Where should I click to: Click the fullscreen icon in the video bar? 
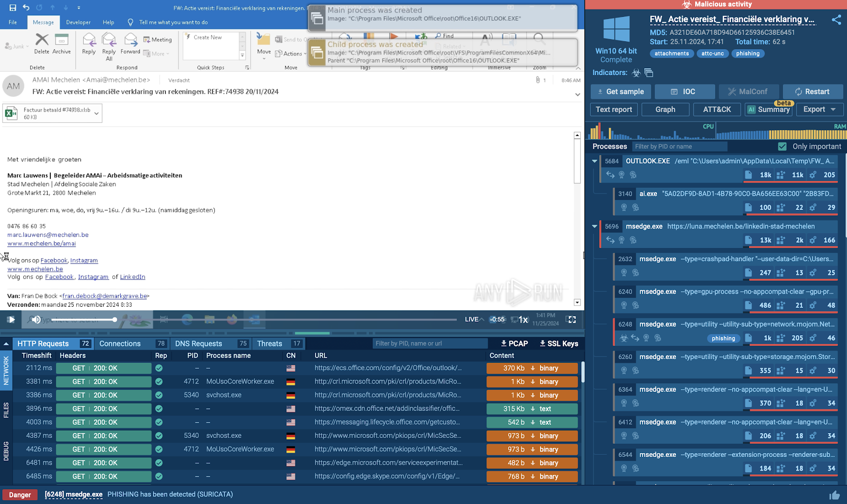571,319
